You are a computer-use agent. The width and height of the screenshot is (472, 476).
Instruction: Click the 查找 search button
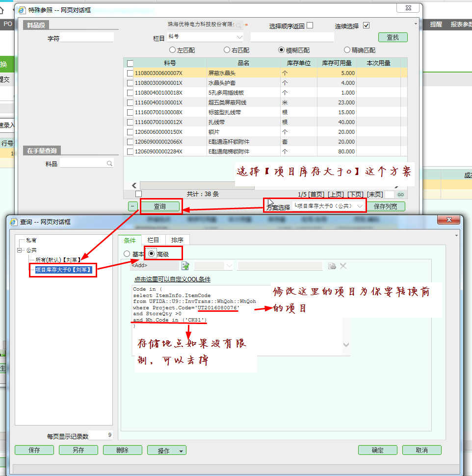click(x=393, y=37)
